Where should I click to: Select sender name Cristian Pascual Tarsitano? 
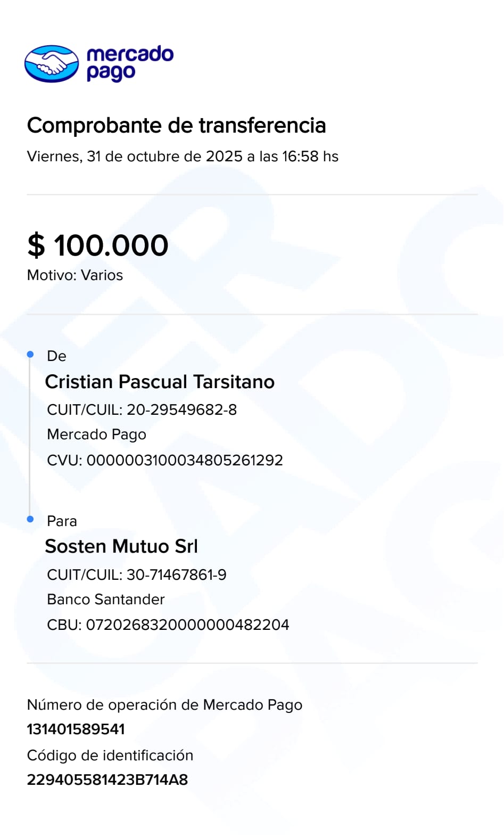[x=160, y=382]
